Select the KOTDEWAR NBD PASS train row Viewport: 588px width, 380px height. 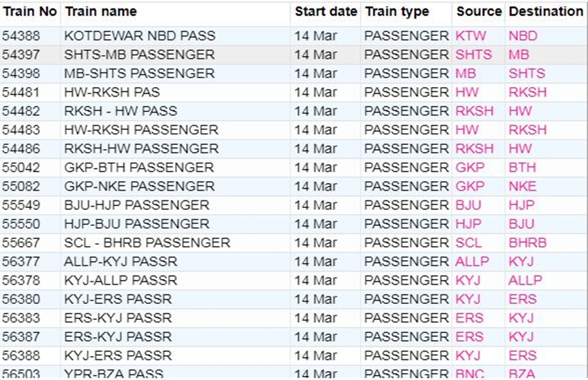[140, 35]
